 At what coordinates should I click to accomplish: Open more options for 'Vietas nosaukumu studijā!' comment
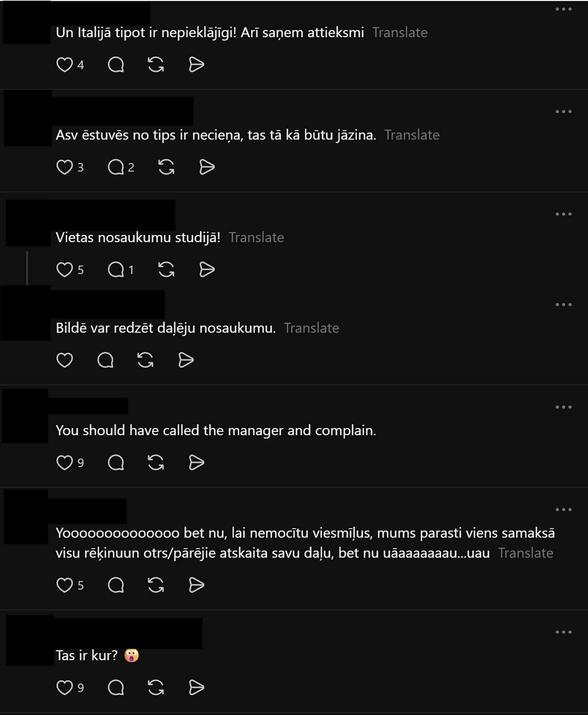pyautogui.click(x=564, y=214)
